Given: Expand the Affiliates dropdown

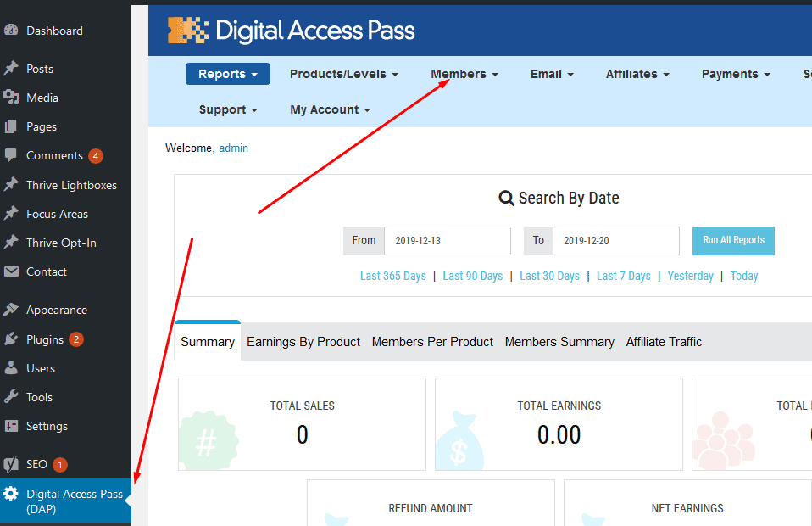Looking at the screenshot, I should pyautogui.click(x=637, y=74).
